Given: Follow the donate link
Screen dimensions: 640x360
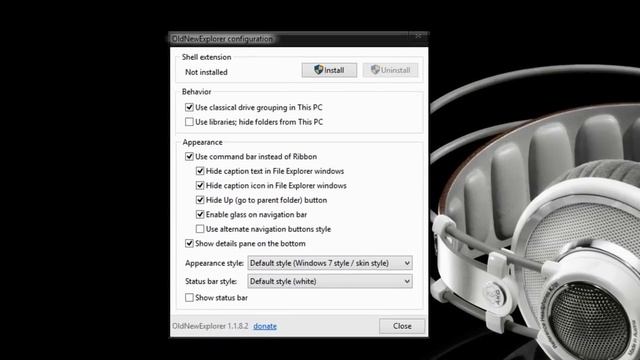Looking at the screenshot, I should point(265,326).
